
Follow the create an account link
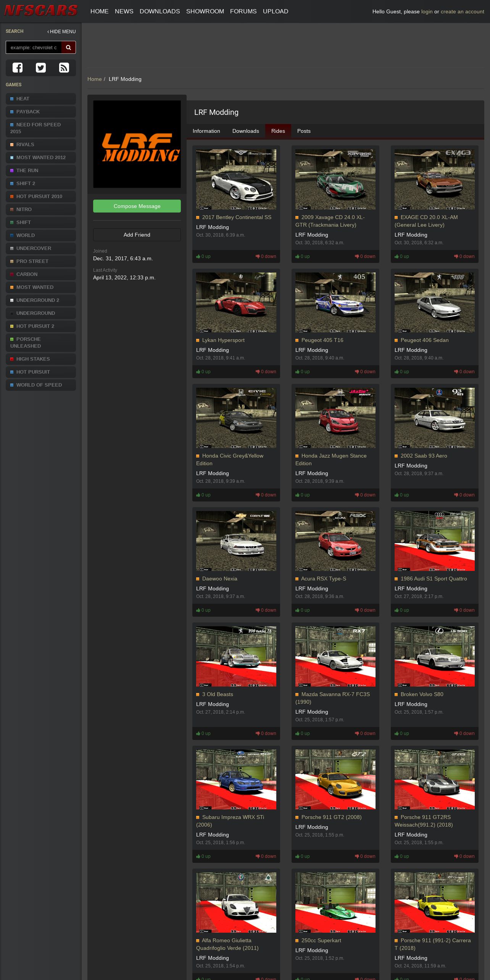pyautogui.click(x=463, y=11)
